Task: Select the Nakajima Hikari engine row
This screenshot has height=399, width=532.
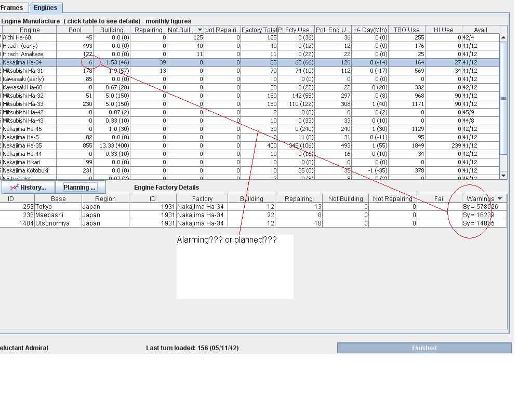Action: coord(249,162)
